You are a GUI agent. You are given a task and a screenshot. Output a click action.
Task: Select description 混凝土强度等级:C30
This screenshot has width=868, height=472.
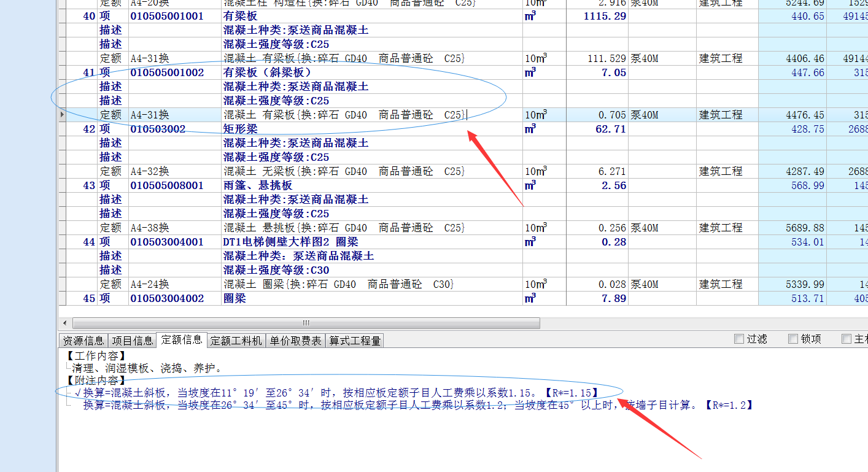(276, 270)
